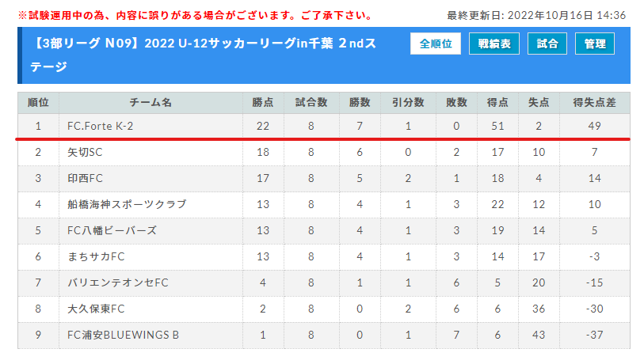Image resolution: width=644 pixels, height=364 pixels.
Task: Click team name FC八幡ビーバーズ
Action: click(112, 230)
